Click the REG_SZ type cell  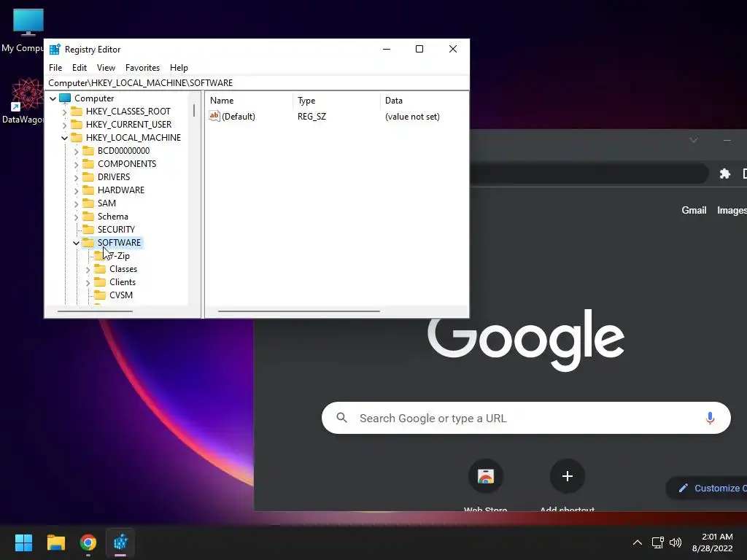(311, 117)
